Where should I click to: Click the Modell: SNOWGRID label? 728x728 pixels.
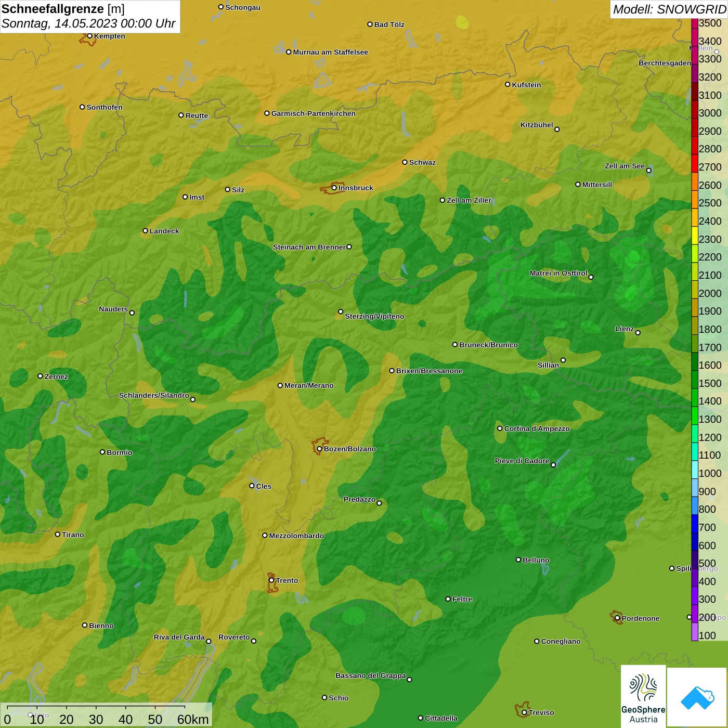[x=669, y=9]
